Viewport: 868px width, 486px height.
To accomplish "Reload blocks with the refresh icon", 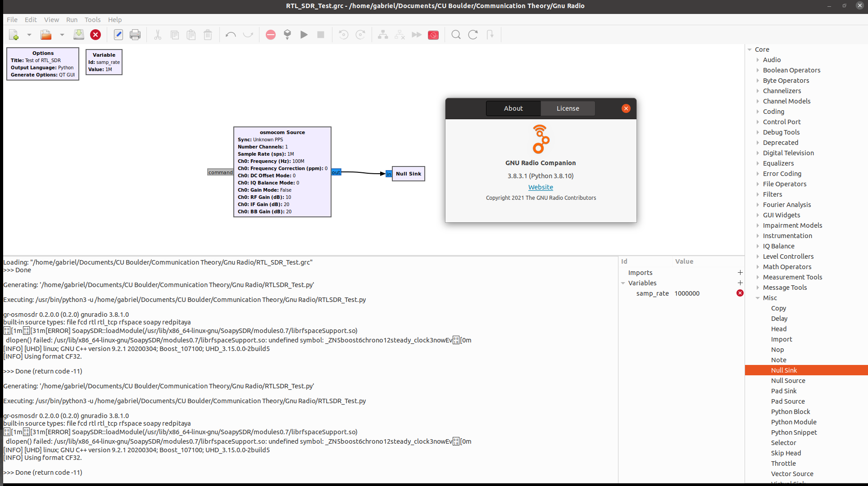I will point(472,35).
